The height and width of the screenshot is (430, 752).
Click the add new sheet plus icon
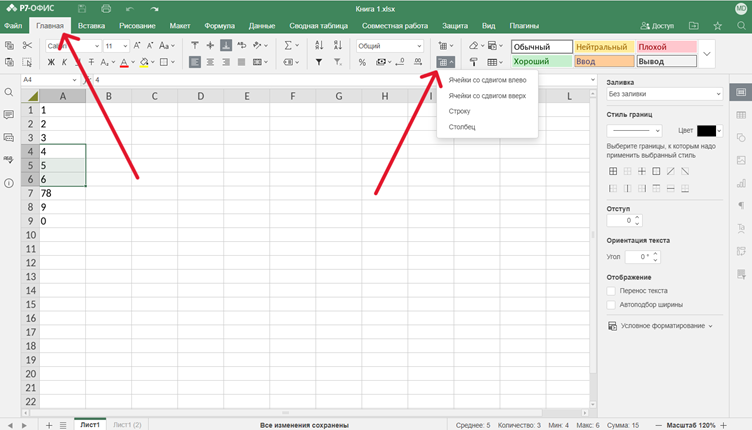tap(48, 424)
